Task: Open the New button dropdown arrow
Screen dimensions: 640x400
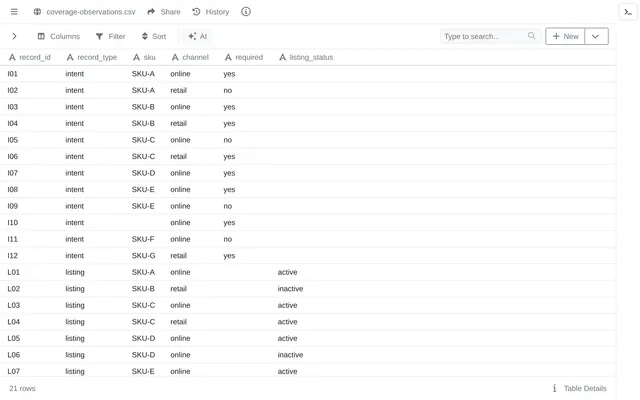Action: coord(596,36)
